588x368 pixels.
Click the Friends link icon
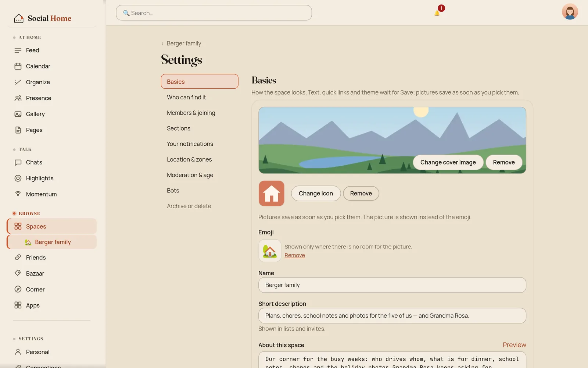(x=18, y=257)
